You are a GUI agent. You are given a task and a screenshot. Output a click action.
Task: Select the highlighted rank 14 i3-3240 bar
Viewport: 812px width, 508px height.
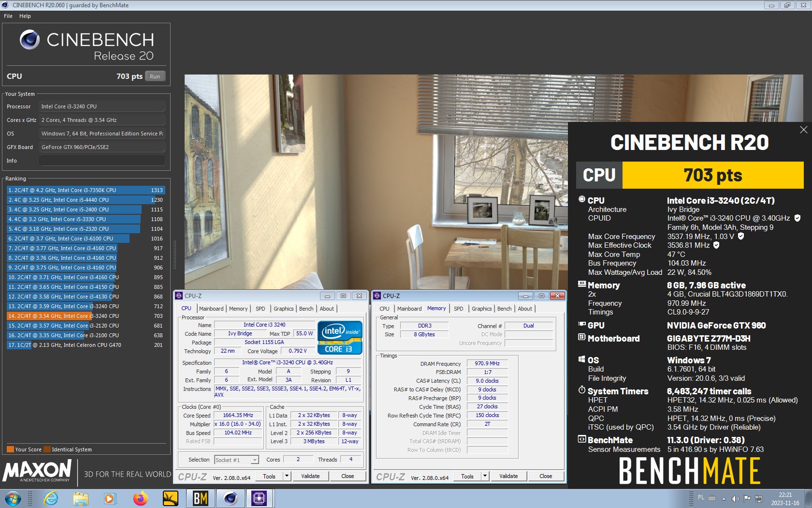pos(86,316)
